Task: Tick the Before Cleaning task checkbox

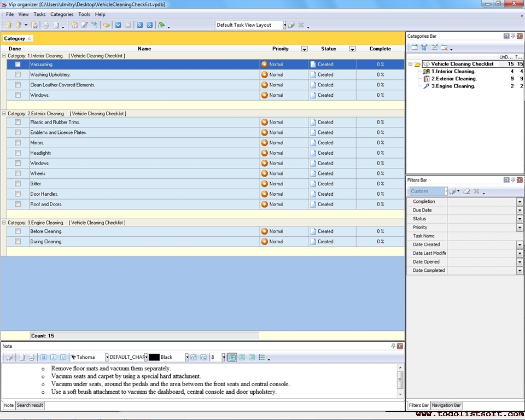Action: coord(18,231)
